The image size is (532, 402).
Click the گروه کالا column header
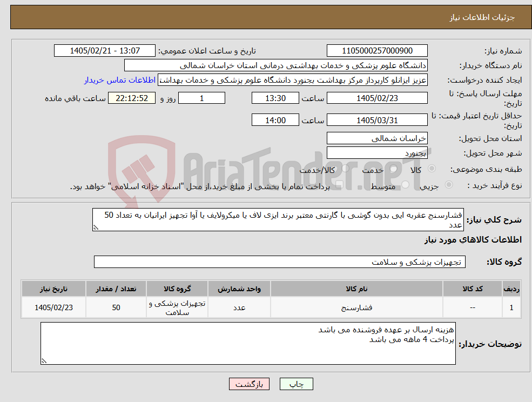click(177, 289)
